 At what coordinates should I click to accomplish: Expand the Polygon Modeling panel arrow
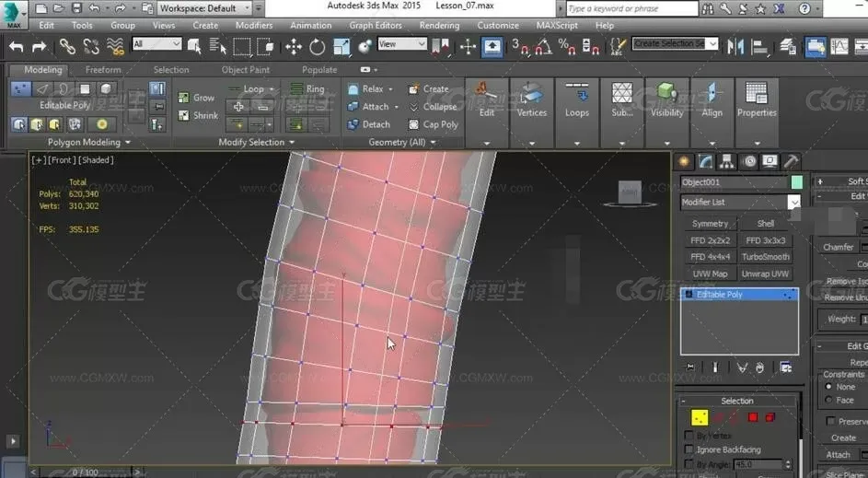point(129,143)
